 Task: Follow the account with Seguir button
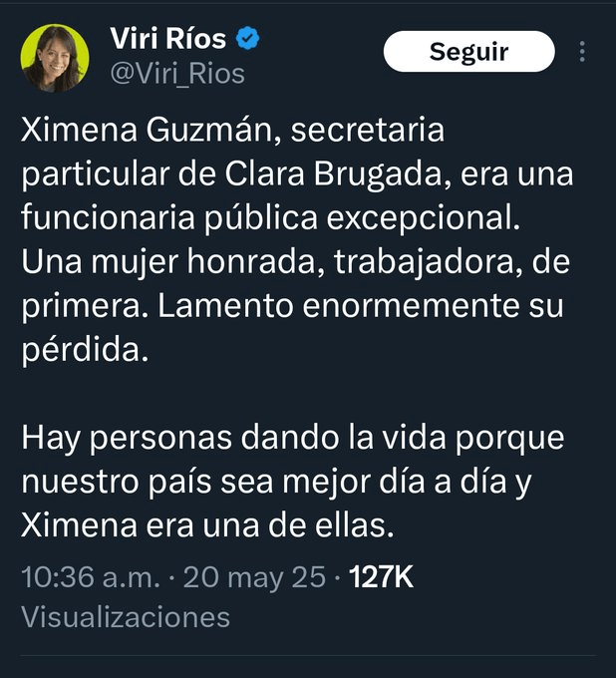pyautogui.click(x=469, y=52)
